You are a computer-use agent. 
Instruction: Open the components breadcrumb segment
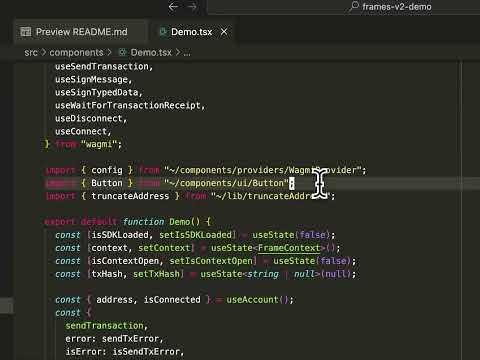(x=76, y=52)
